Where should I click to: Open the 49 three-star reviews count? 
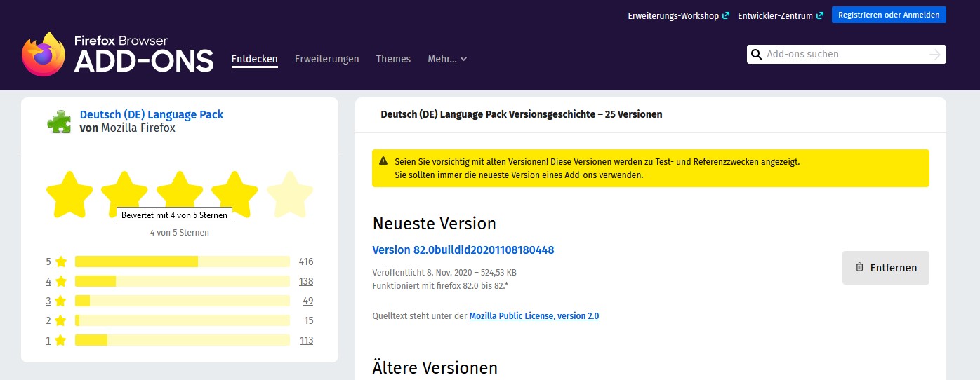click(x=308, y=301)
